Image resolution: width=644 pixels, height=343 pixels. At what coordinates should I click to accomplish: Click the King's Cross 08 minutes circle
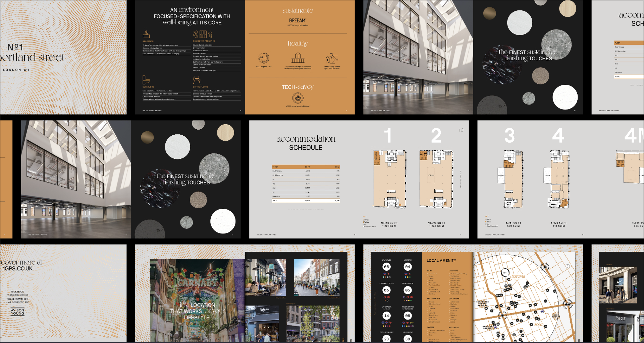coord(408,316)
